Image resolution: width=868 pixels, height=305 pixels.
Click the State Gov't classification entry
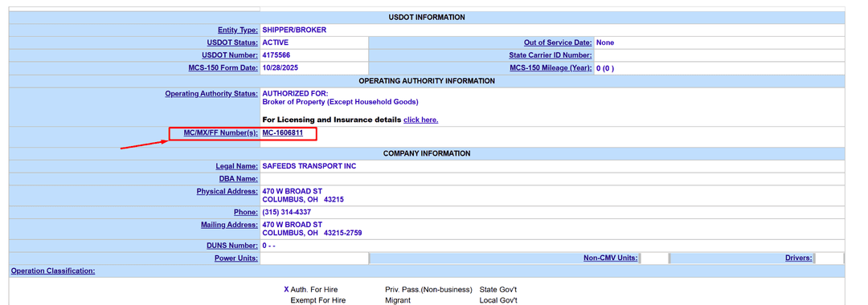498,290
